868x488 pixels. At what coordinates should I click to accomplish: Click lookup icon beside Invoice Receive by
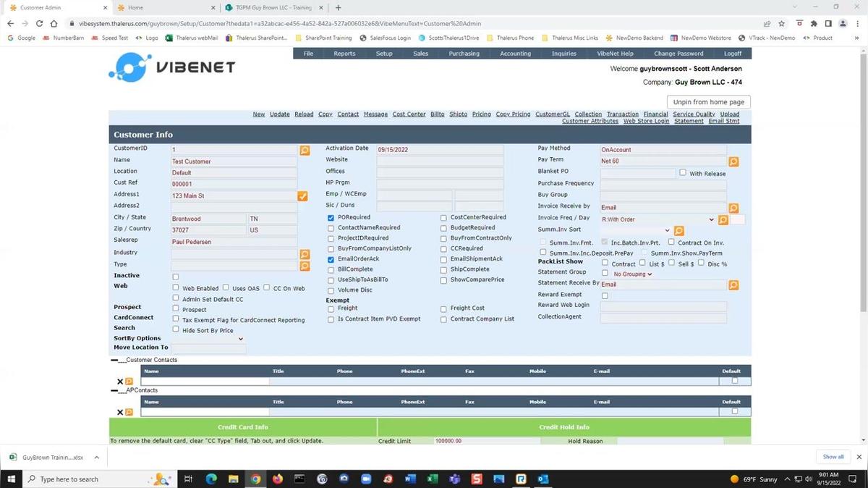click(733, 209)
